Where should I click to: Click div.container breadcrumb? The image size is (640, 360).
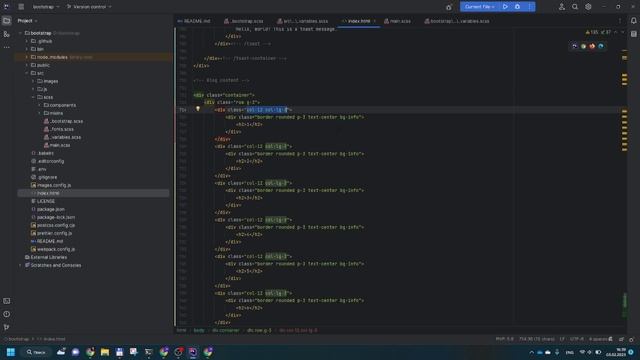click(225, 330)
